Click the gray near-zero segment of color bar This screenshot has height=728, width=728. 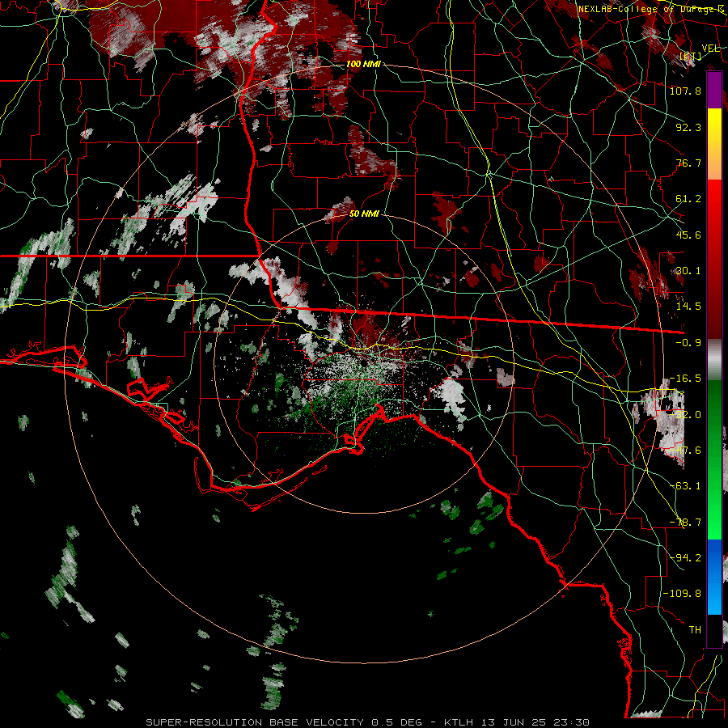click(714, 360)
